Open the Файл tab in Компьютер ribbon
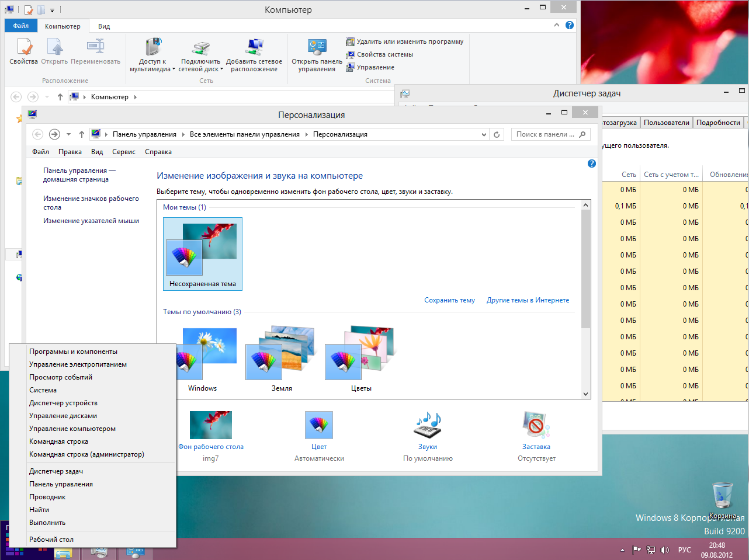The image size is (749, 560). pos(21,26)
